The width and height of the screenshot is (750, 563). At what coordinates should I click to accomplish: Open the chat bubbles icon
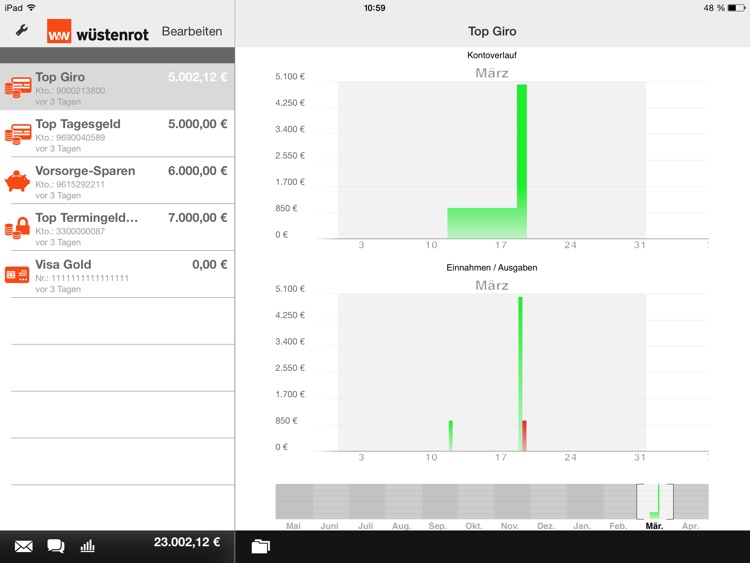coord(56,546)
